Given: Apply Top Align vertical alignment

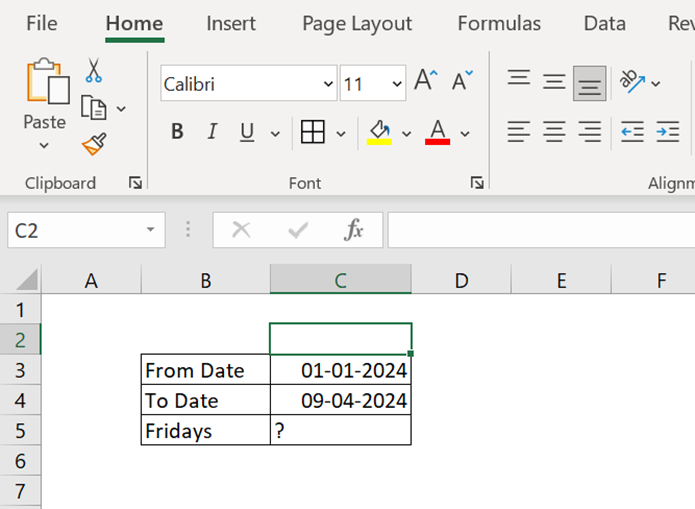Looking at the screenshot, I should [x=519, y=78].
